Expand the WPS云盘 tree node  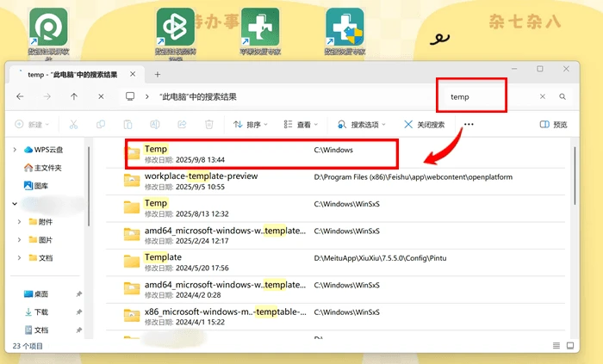[15, 150]
